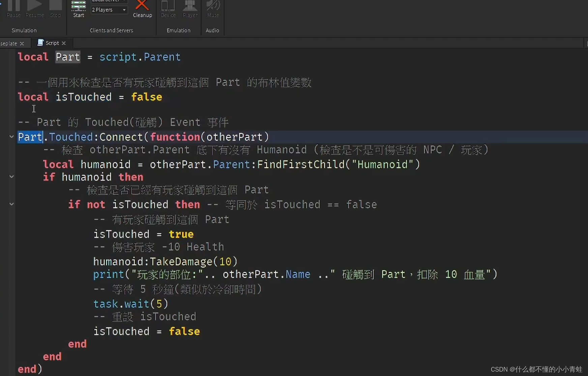Click 'FindFirstChild' in the humanoid line

301,165
